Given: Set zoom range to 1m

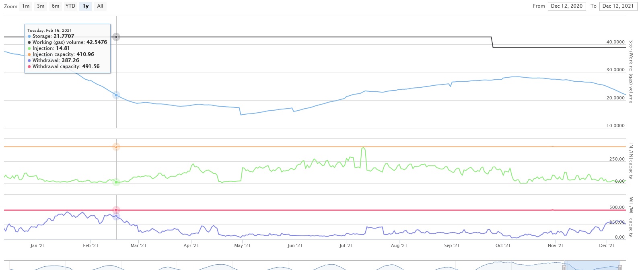Looking at the screenshot, I should tap(26, 6).
